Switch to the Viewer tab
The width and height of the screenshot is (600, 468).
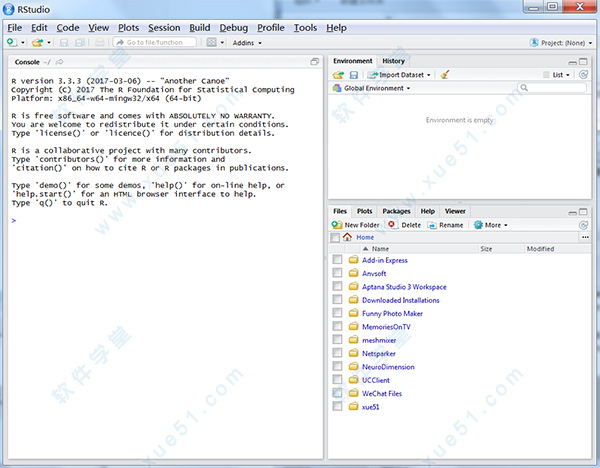click(455, 211)
